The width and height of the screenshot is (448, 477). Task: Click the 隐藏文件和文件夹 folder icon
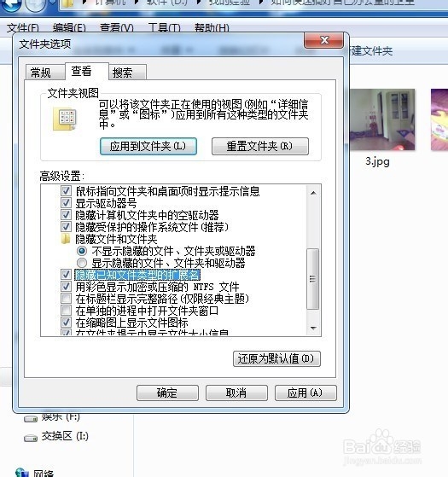click(66, 239)
